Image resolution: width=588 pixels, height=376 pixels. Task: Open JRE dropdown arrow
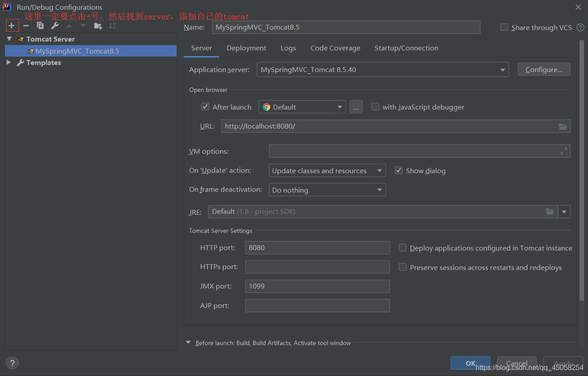(564, 212)
